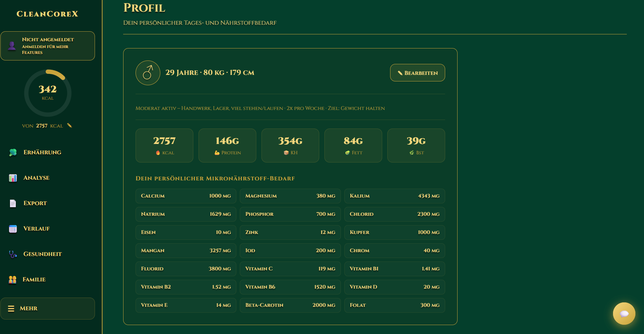Click the broccoli Ernährung icon

13,152
